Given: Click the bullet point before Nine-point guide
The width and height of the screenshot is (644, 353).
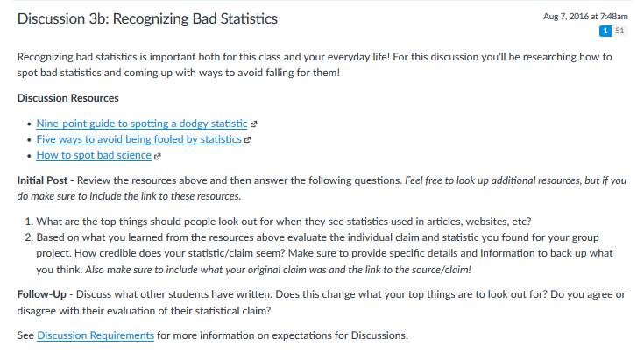Looking at the screenshot, I should pos(30,124).
